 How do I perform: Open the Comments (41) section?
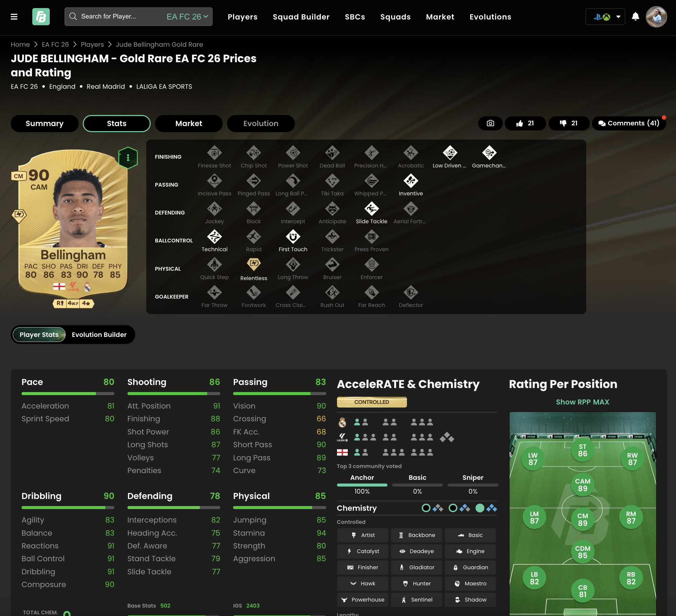629,123
